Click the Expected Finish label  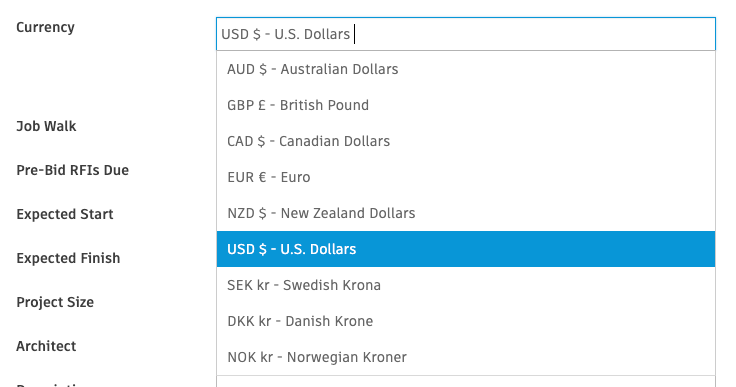coord(68,258)
